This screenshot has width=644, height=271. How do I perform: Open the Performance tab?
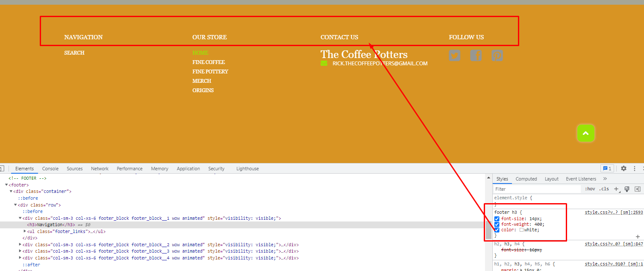pyautogui.click(x=129, y=169)
